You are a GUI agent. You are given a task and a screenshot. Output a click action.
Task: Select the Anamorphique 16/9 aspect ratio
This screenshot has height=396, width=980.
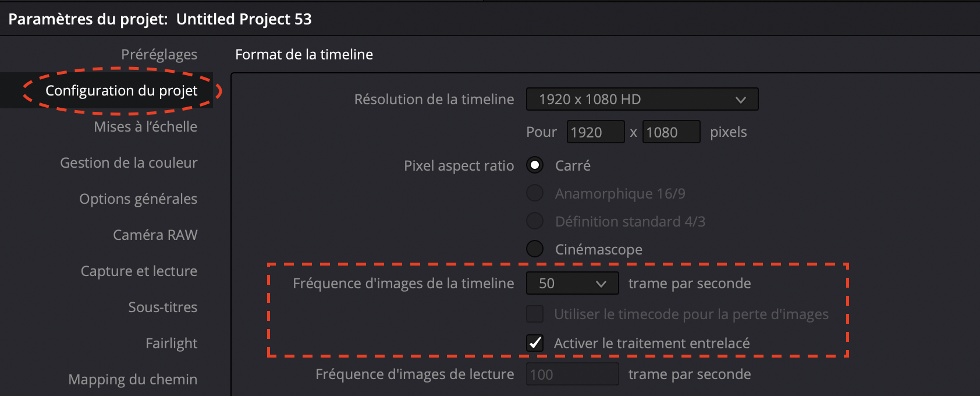[534, 193]
